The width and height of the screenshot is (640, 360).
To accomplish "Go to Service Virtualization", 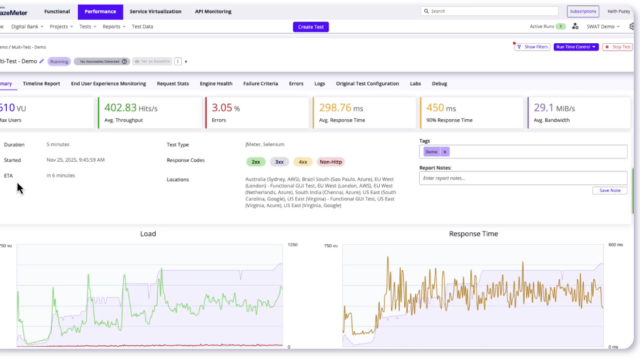I will click(156, 11).
